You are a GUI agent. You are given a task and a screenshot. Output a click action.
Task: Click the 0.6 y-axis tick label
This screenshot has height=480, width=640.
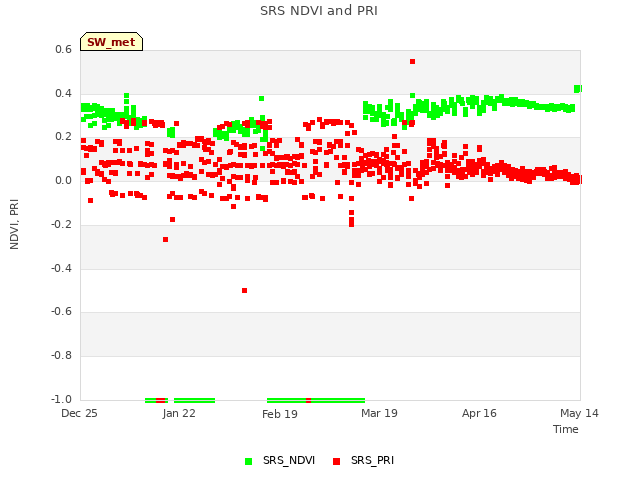click(x=63, y=49)
